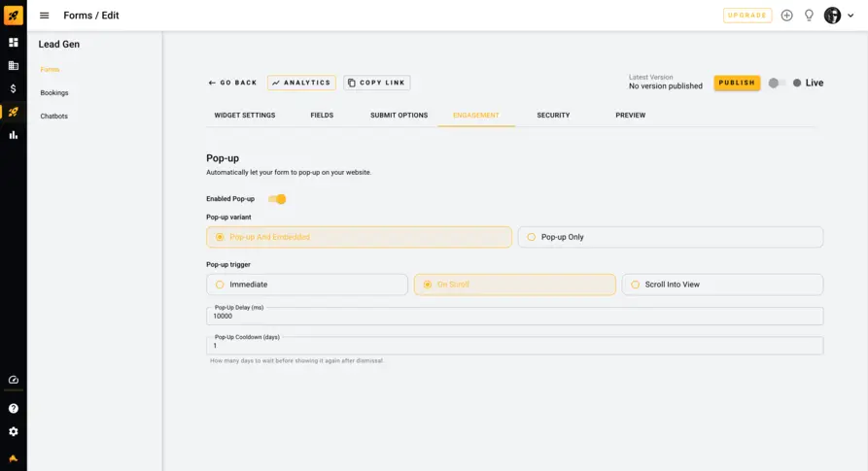This screenshot has width=868, height=471.
Task: Click the Forms / Edit page title
Action: tap(91, 16)
